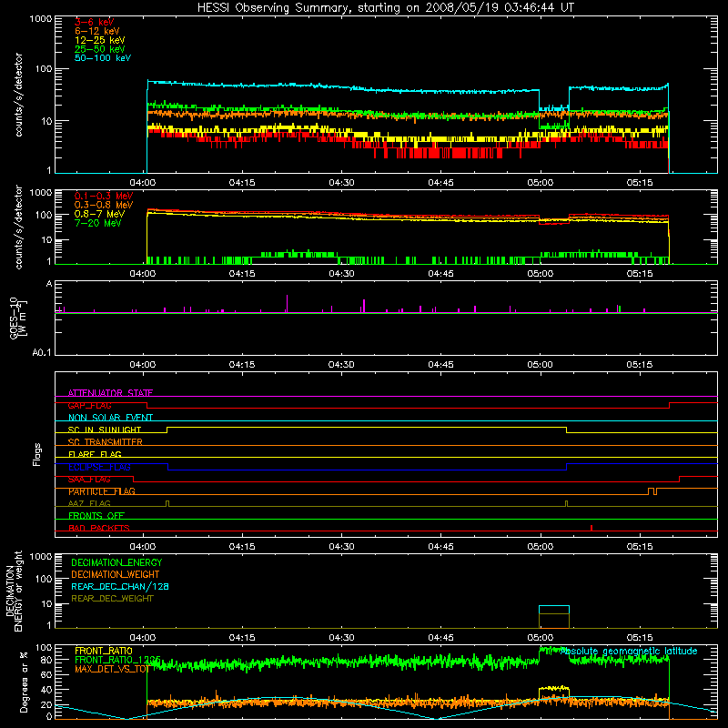Image resolution: width=728 pixels, height=728 pixels.
Task: Select the '3-6 keV' legend entry
Action: pyautogui.click(x=94, y=22)
